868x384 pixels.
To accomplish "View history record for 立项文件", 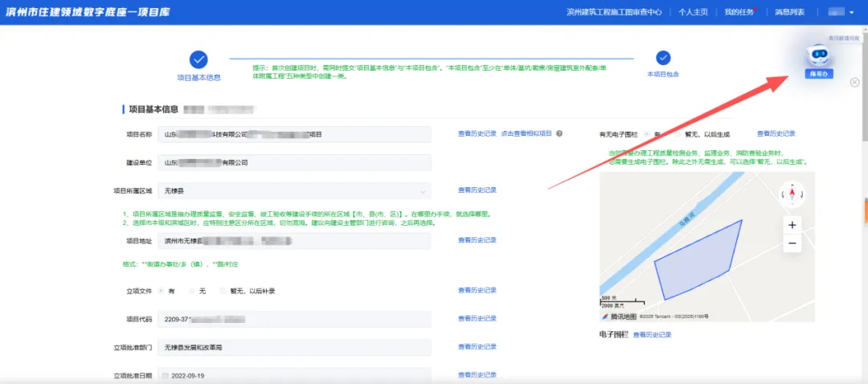I will 477,290.
